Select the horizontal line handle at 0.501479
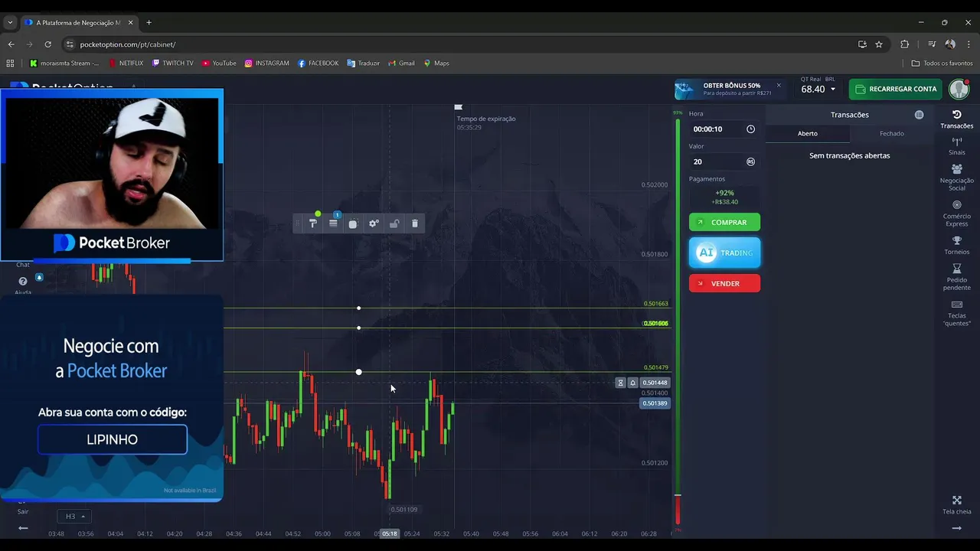 (x=359, y=372)
